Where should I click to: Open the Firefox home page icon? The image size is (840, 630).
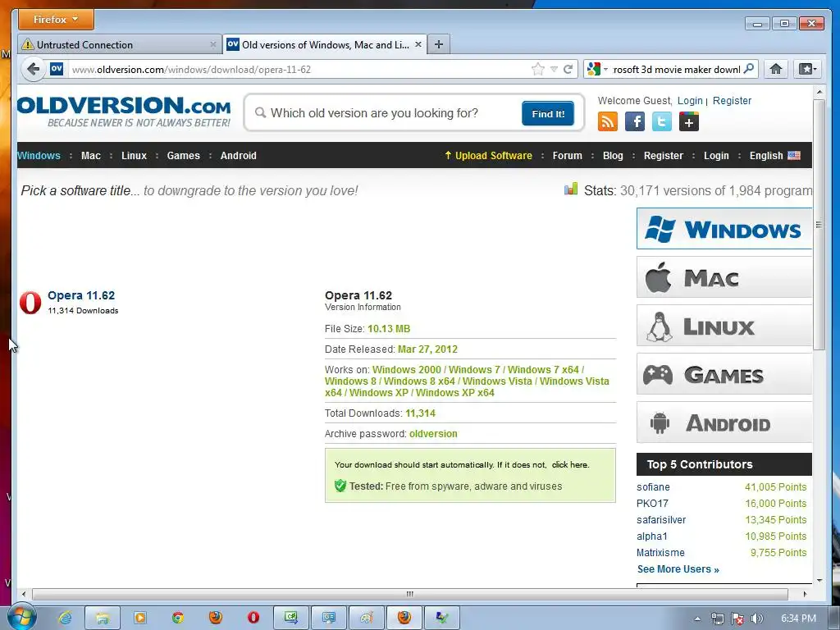[x=776, y=69]
